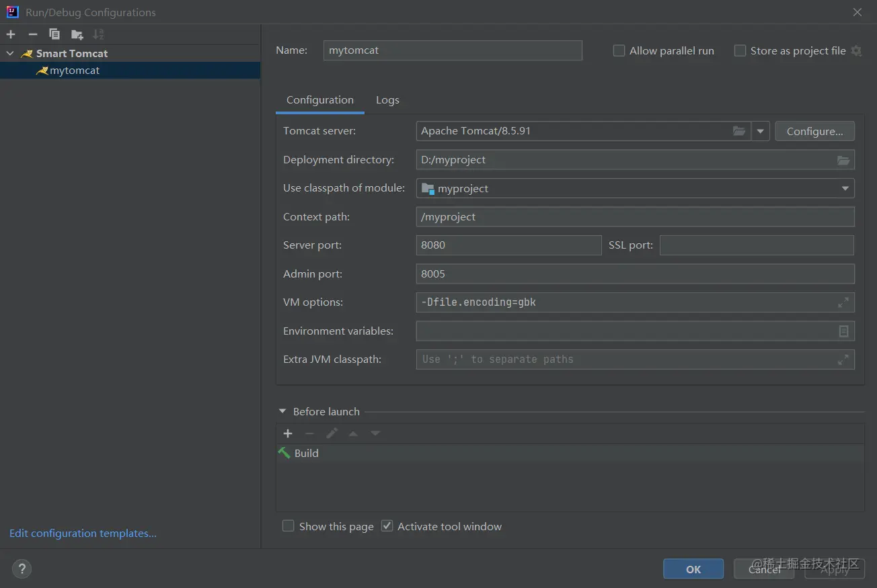Click the Add New Configuration plus icon
This screenshot has height=588, width=877.
coord(11,34)
